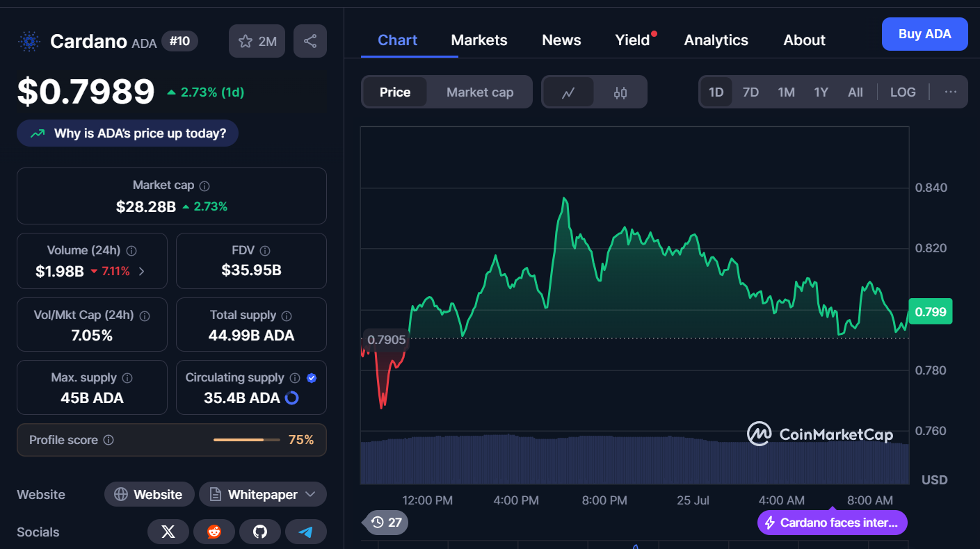Select the Price chart toggle

pyautogui.click(x=395, y=92)
